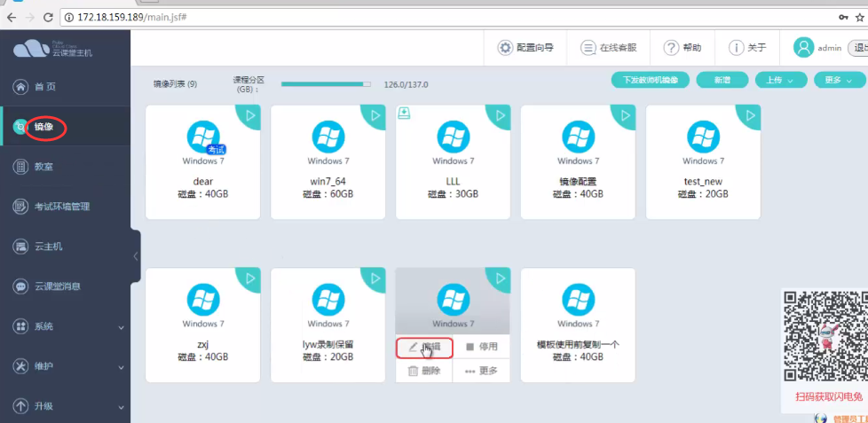Click the 下发教师机镜像 button
868x423 pixels.
[651, 80]
